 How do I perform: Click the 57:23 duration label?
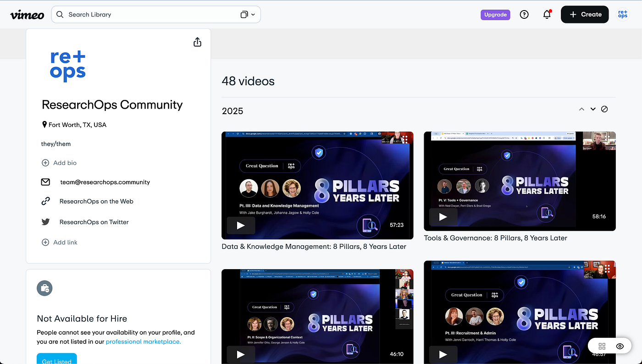397,225
